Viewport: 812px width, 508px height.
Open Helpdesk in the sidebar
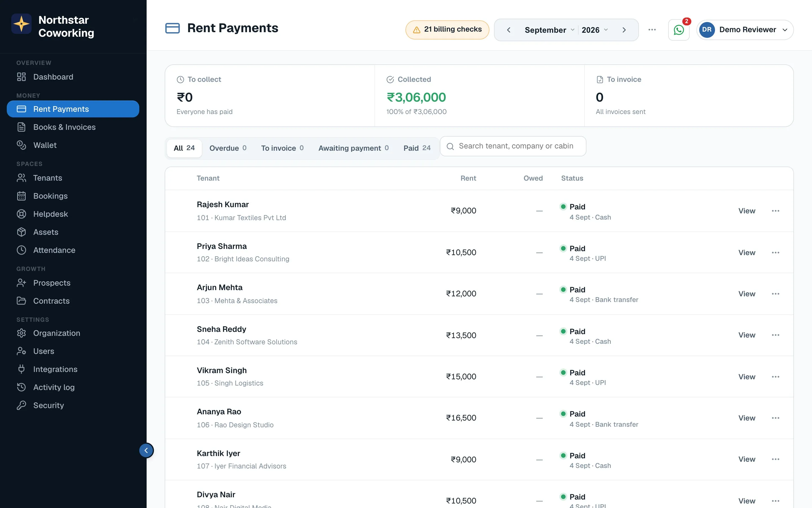tap(73, 214)
